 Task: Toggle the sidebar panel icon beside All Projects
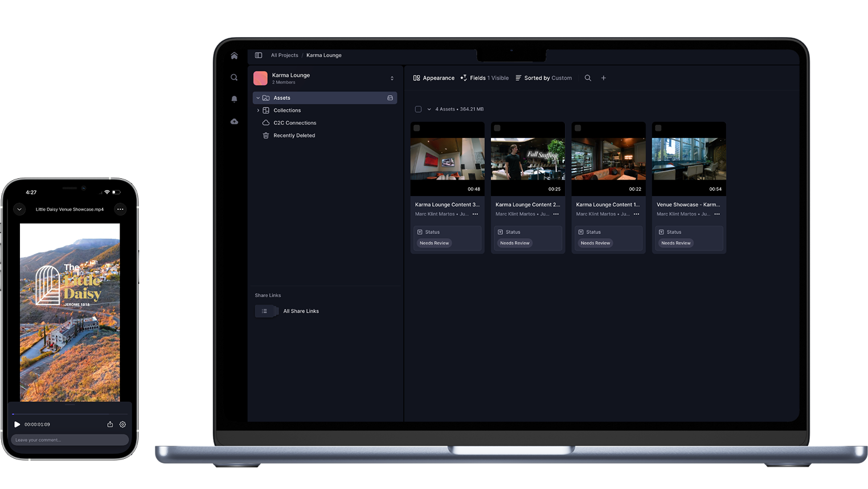tap(259, 55)
